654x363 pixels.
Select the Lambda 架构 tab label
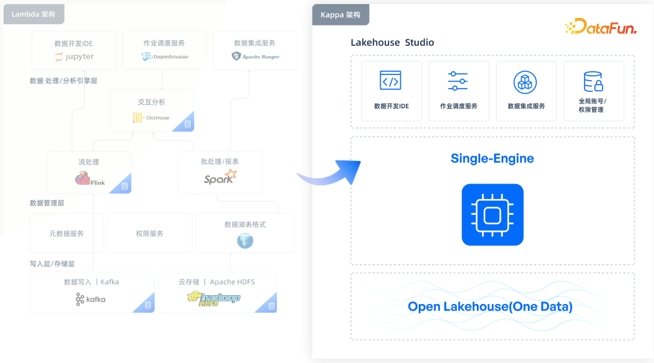34,14
